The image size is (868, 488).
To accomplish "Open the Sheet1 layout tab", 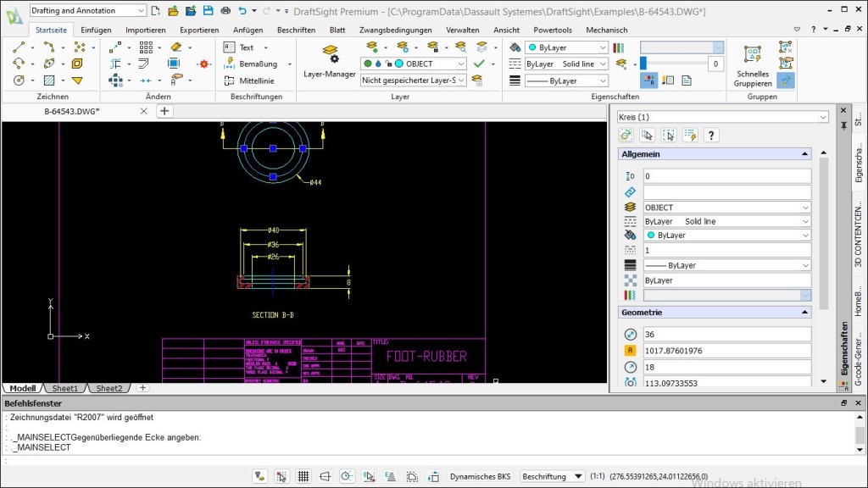I will [65, 388].
